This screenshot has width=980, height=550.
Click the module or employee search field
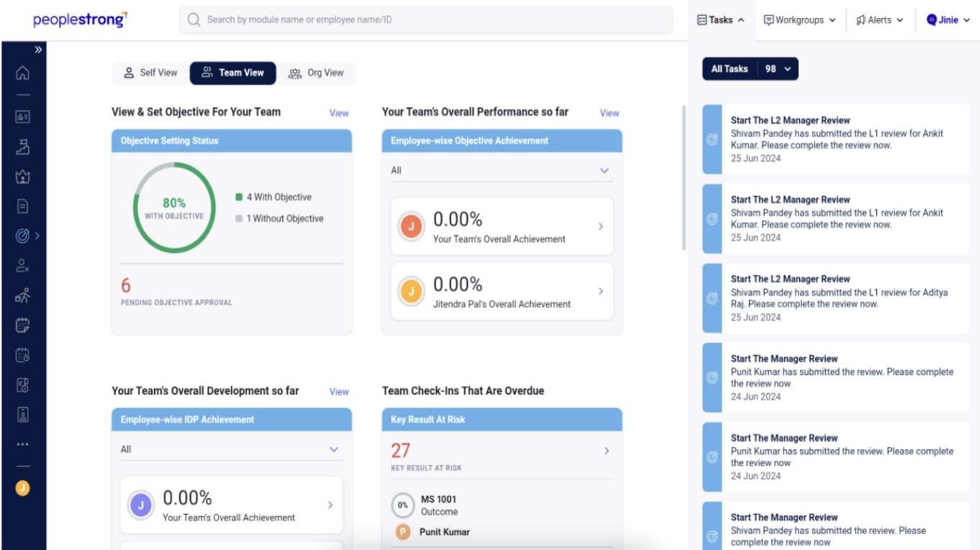[426, 19]
